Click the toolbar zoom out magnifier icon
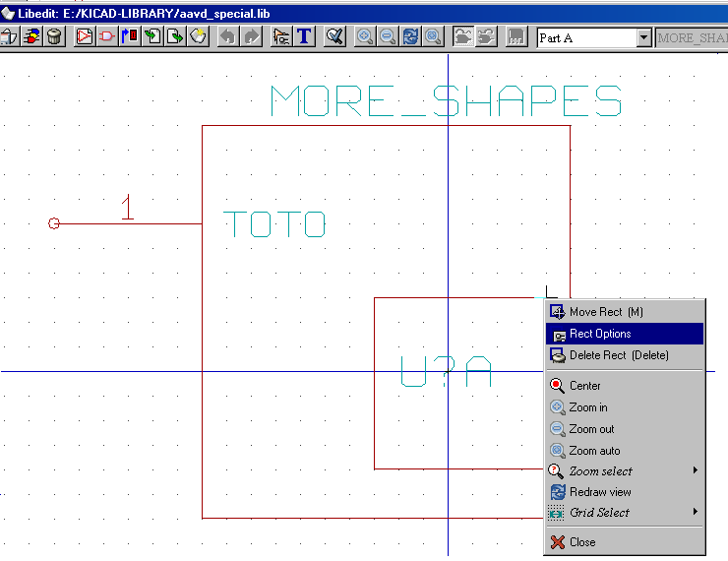The width and height of the screenshot is (728, 561). [388, 37]
